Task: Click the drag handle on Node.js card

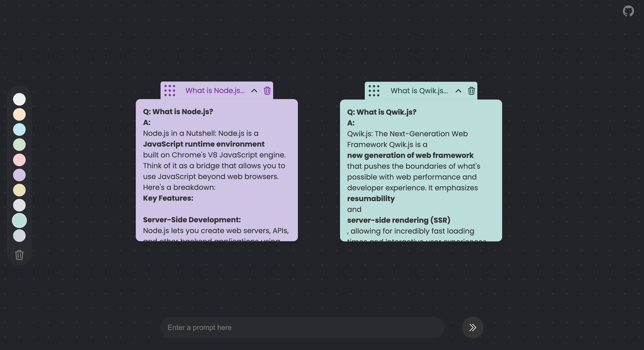Action: click(170, 91)
